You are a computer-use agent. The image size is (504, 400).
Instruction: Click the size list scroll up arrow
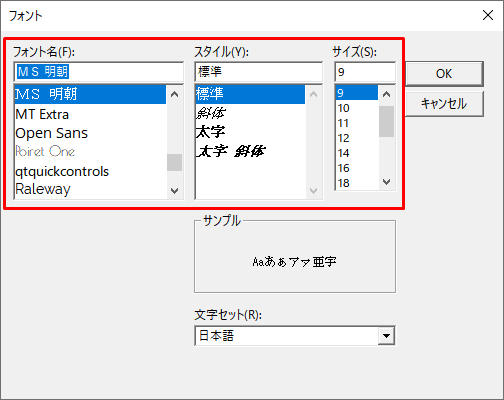coord(386,94)
